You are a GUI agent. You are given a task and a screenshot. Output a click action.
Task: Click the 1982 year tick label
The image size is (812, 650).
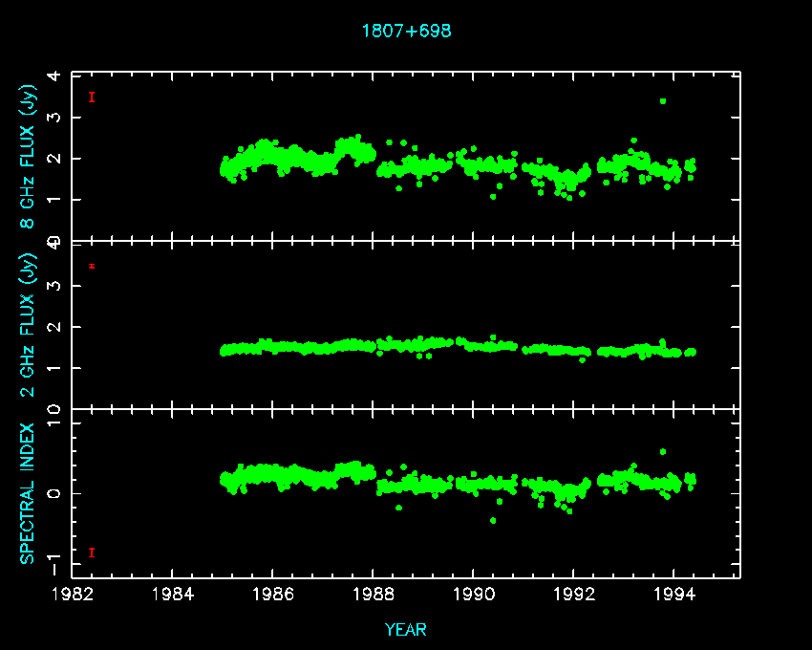(74, 595)
